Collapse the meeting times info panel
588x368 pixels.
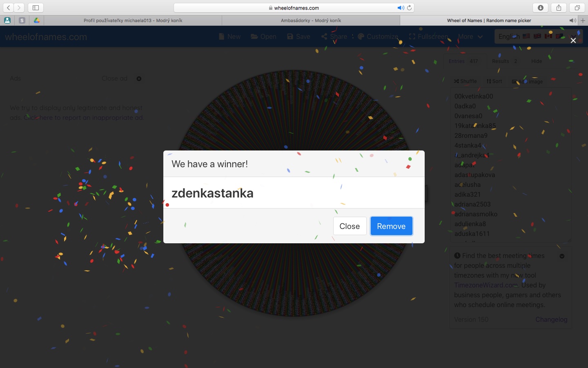pyautogui.click(x=562, y=256)
